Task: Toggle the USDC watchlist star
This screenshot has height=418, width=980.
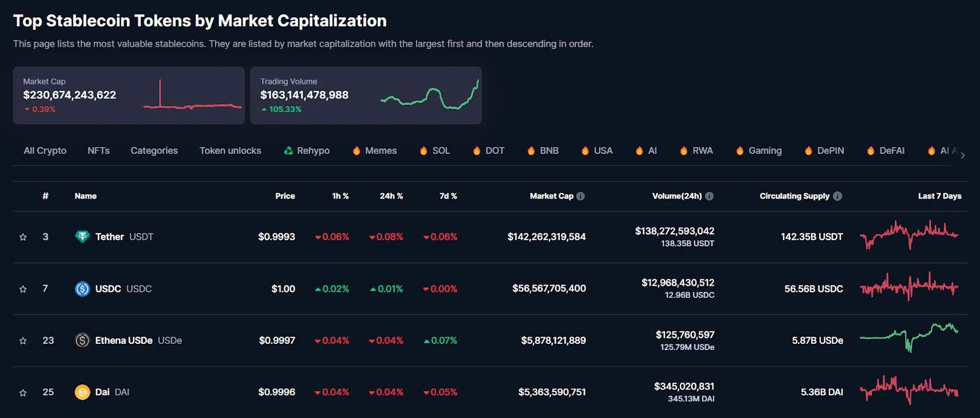Action: click(23, 289)
